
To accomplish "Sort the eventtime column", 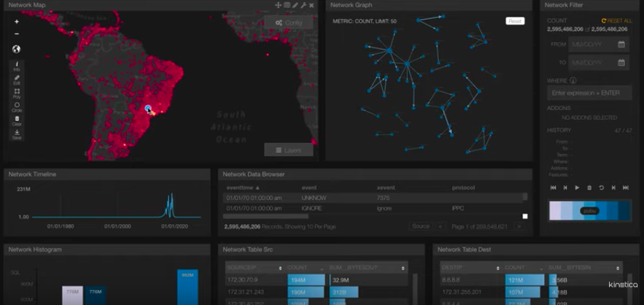I will [258, 187].
